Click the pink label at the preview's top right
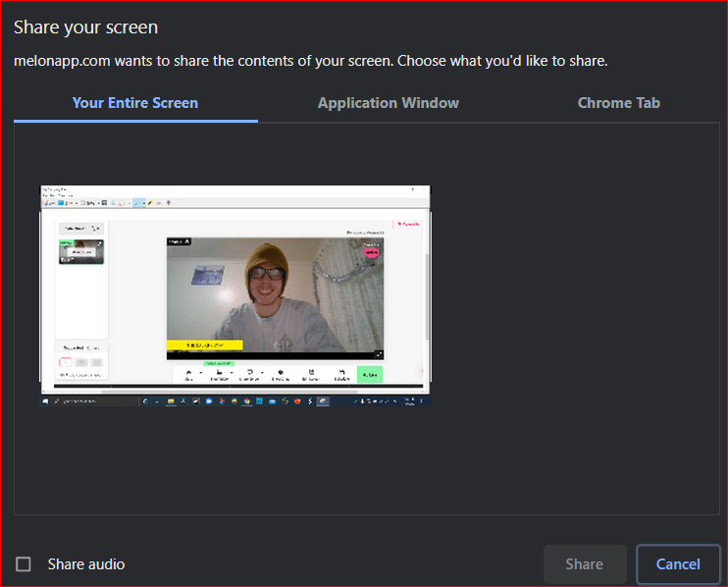This screenshot has width=728, height=587. pyautogui.click(x=408, y=223)
